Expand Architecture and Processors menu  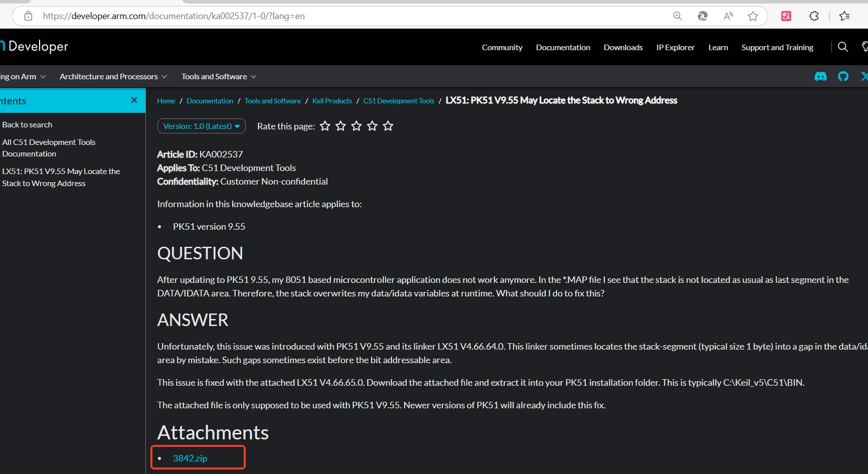[113, 76]
